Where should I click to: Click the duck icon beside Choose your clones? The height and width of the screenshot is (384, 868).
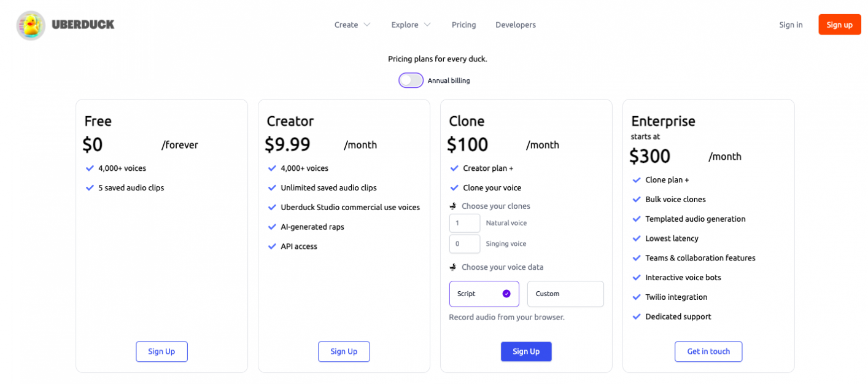[453, 206]
